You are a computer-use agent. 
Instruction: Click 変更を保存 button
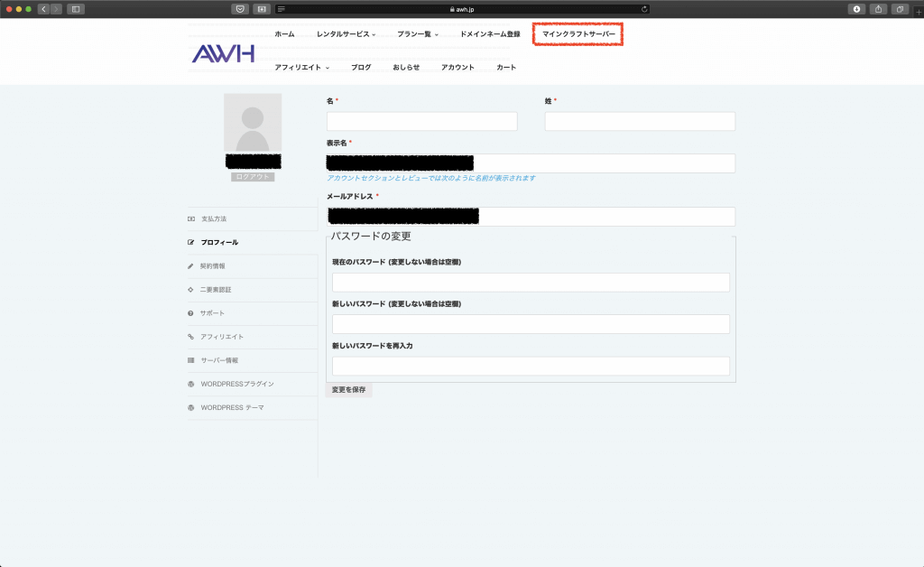[x=348, y=390]
